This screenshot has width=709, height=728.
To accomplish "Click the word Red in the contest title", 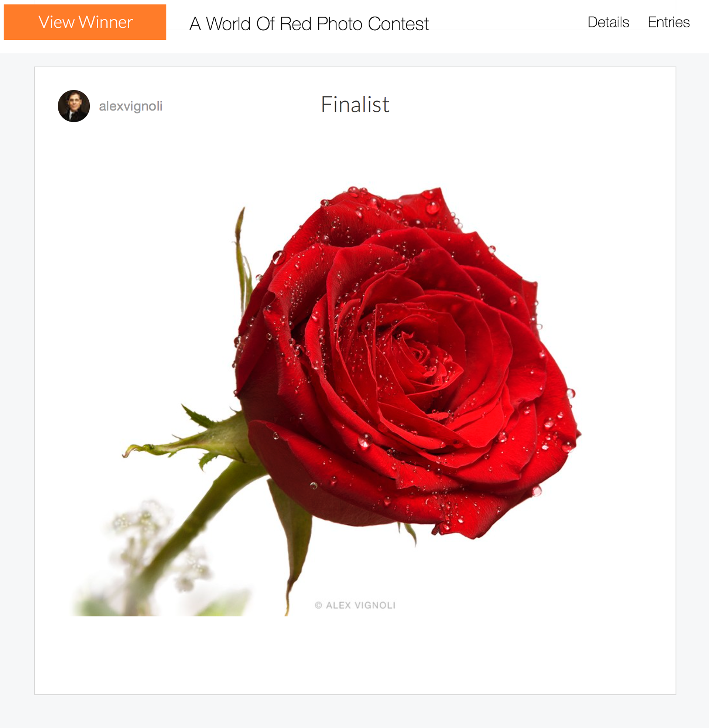I will coord(296,24).
